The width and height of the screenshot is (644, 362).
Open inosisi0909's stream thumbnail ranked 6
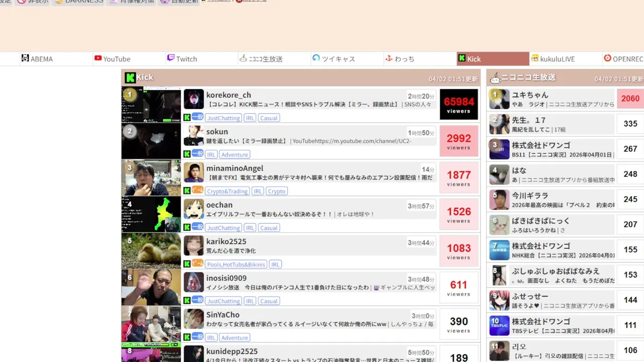pyautogui.click(x=151, y=288)
